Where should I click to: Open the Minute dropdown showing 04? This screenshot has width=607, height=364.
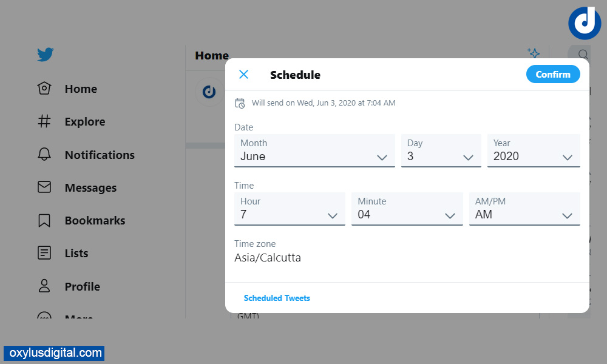407,209
